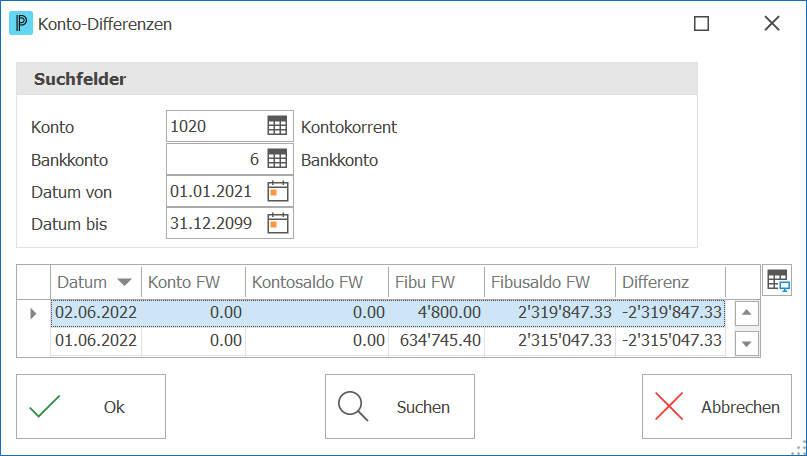Image resolution: width=807 pixels, height=456 pixels.
Task: Open the Konto lookup table icon
Action: [x=277, y=126]
